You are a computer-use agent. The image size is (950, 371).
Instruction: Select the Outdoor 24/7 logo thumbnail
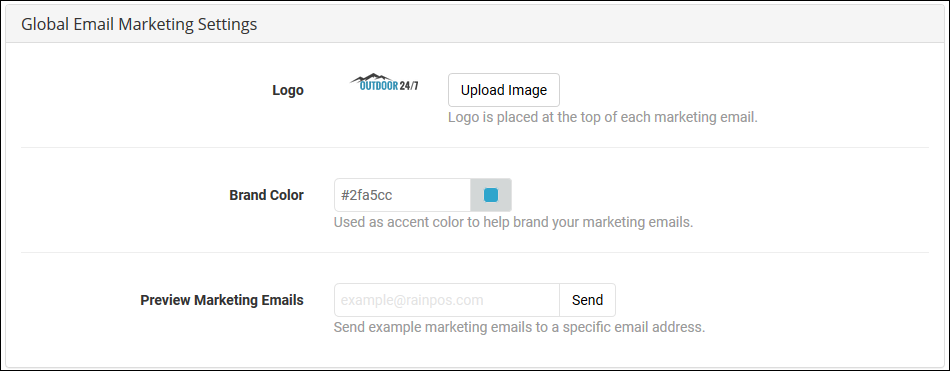click(384, 82)
